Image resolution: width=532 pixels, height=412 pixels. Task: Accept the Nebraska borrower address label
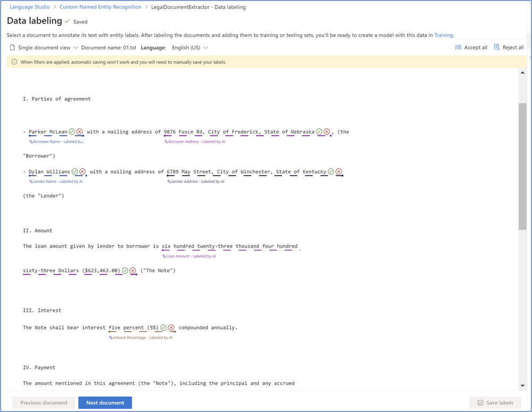click(x=320, y=131)
